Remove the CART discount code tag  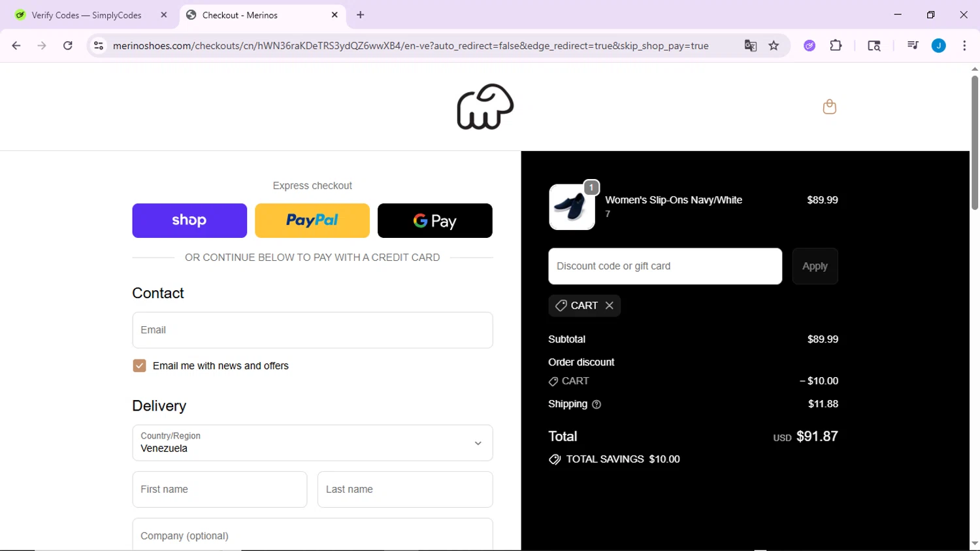[609, 305]
